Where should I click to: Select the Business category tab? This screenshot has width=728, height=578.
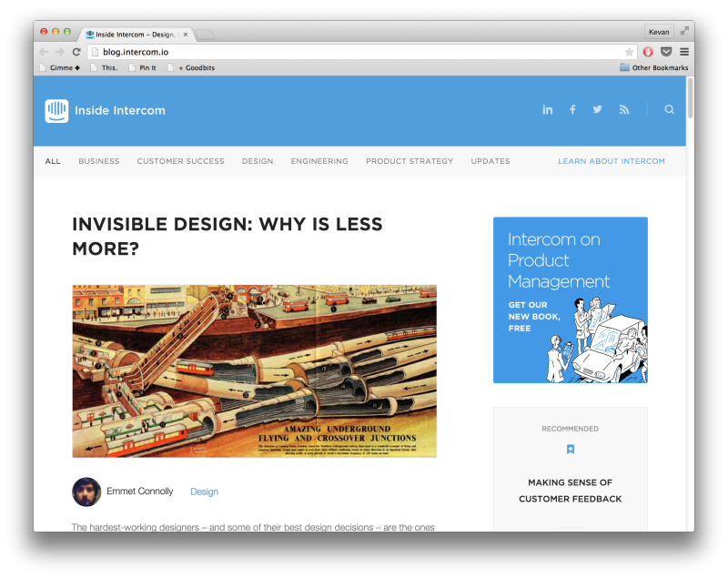click(x=99, y=161)
